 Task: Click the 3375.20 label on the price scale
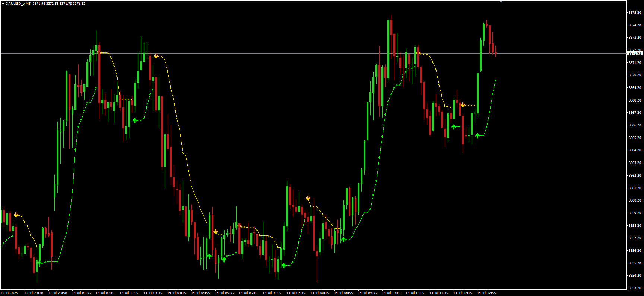click(635, 13)
